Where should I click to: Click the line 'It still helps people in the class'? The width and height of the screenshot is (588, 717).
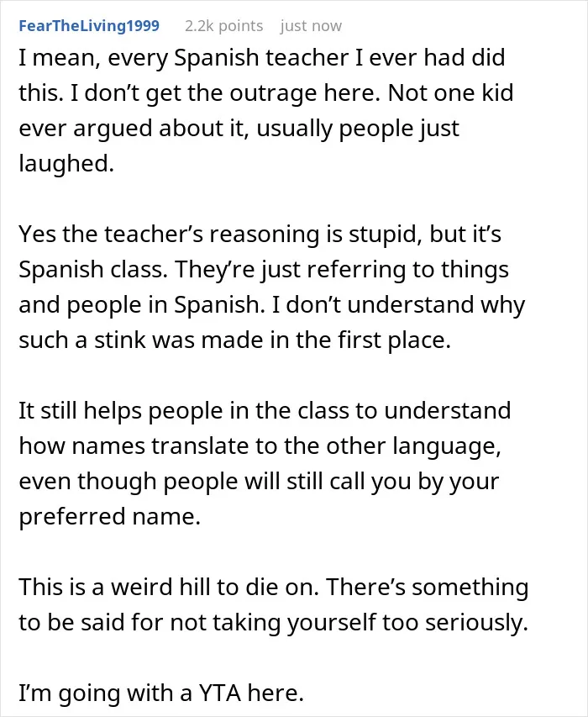coord(265,411)
